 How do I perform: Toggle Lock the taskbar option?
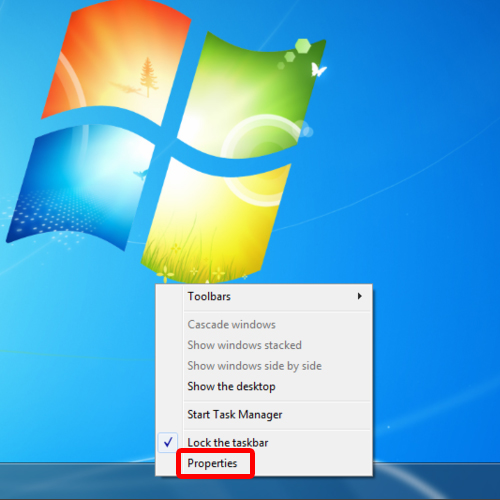264,443
